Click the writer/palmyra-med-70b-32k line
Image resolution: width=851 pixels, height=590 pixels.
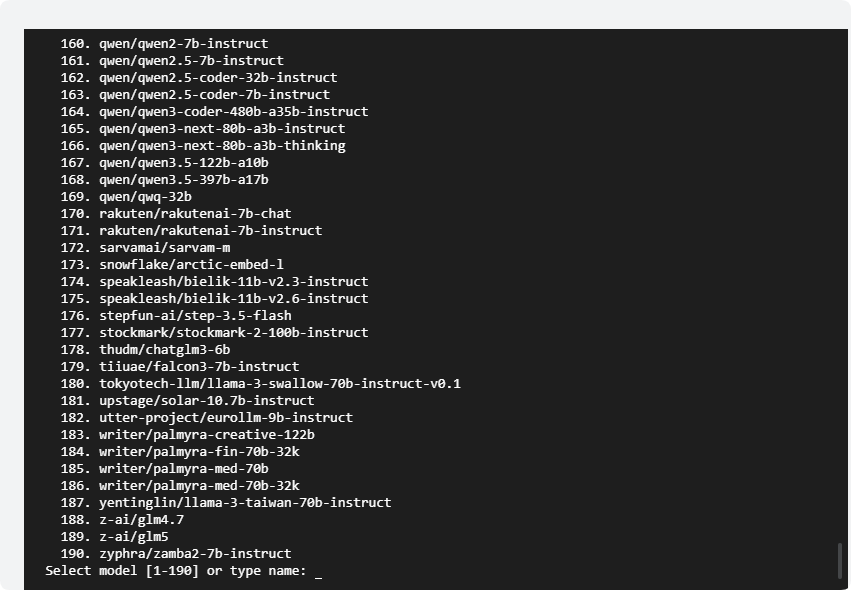(x=199, y=485)
